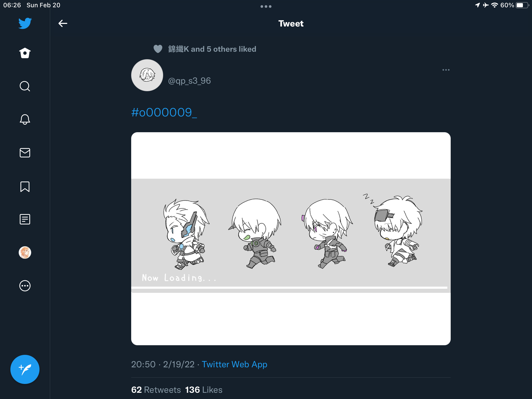Open the tweet's three-dot options menu
The height and width of the screenshot is (399, 532).
(446, 70)
